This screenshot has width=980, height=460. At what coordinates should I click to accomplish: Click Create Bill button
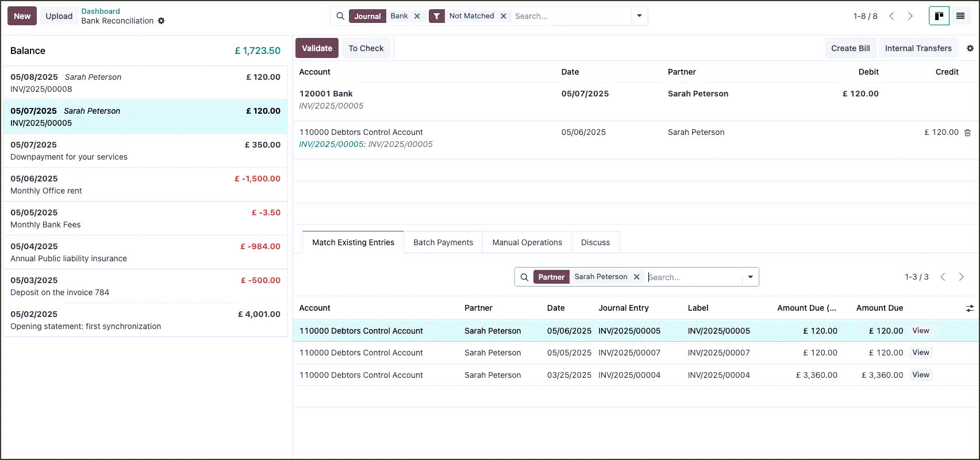pyautogui.click(x=851, y=48)
